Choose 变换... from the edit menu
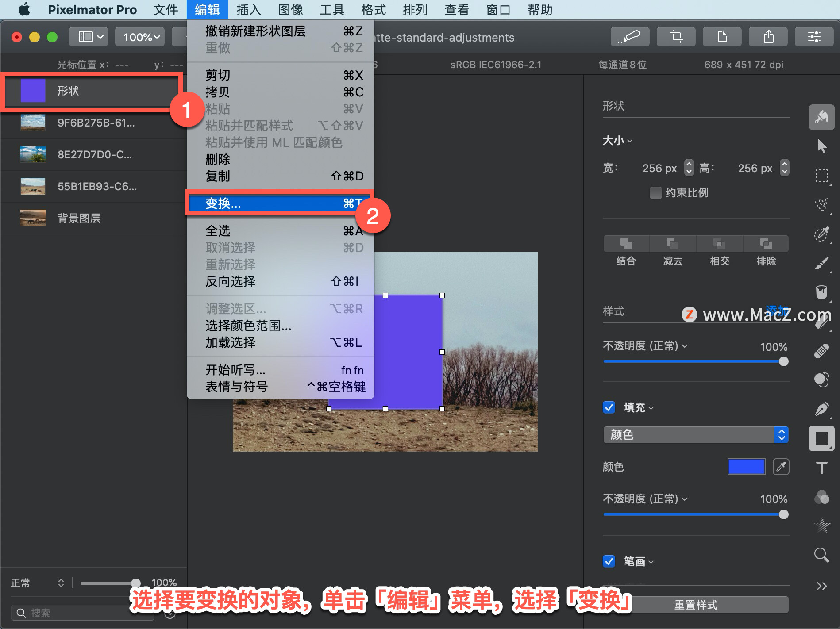 (x=280, y=203)
